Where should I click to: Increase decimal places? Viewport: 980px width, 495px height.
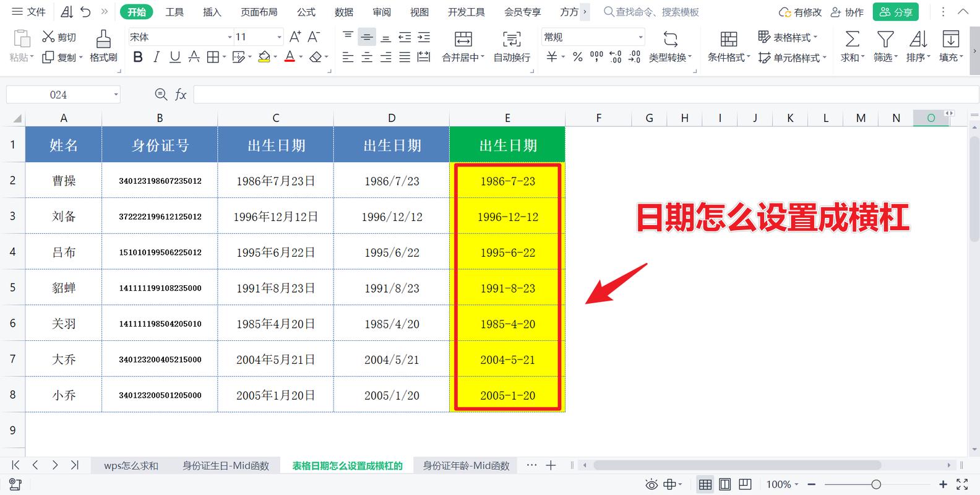click(x=616, y=58)
